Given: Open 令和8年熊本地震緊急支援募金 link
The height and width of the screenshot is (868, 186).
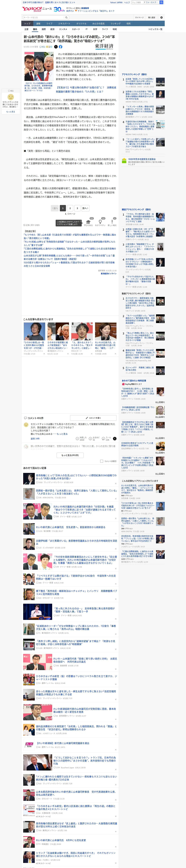Looking at the screenshot, I should [x=142, y=159].
